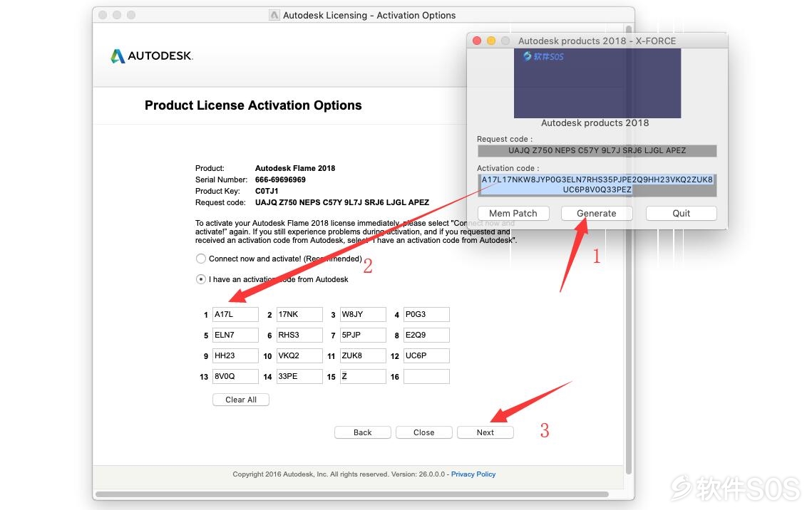The width and height of the screenshot is (812, 510).
Task: Click the dark banner image in X-FORCE
Action: (x=597, y=83)
